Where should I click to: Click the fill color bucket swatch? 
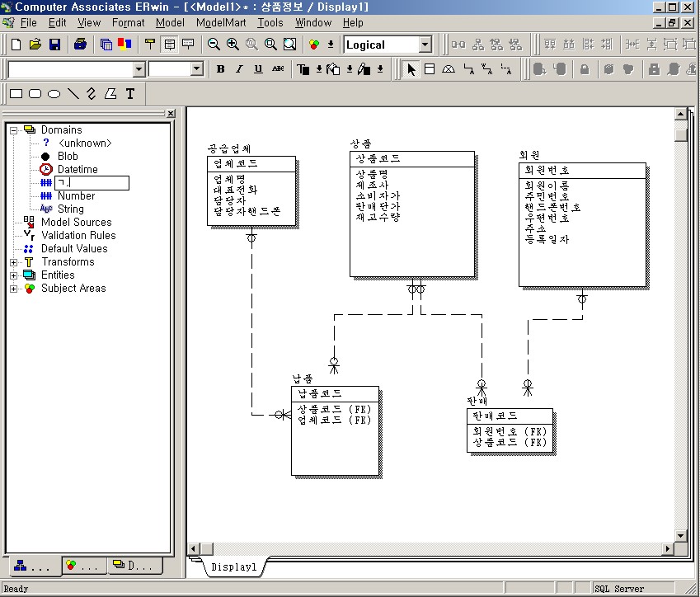click(x=333, y=69)
